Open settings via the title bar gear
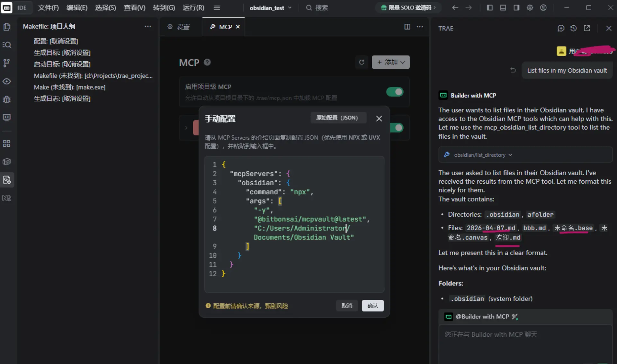 530,8
